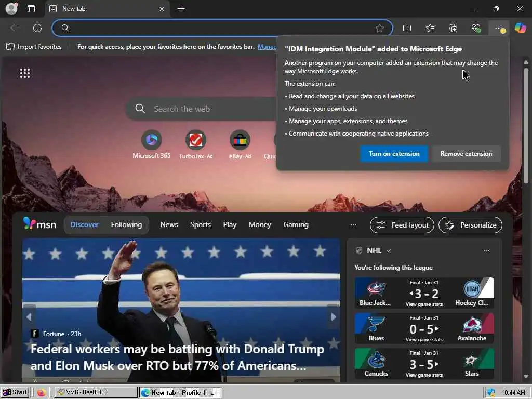Screen dimensions: 532x399
Task: Open the Microsoft 365 shortcut
Action: coord(151,145)
